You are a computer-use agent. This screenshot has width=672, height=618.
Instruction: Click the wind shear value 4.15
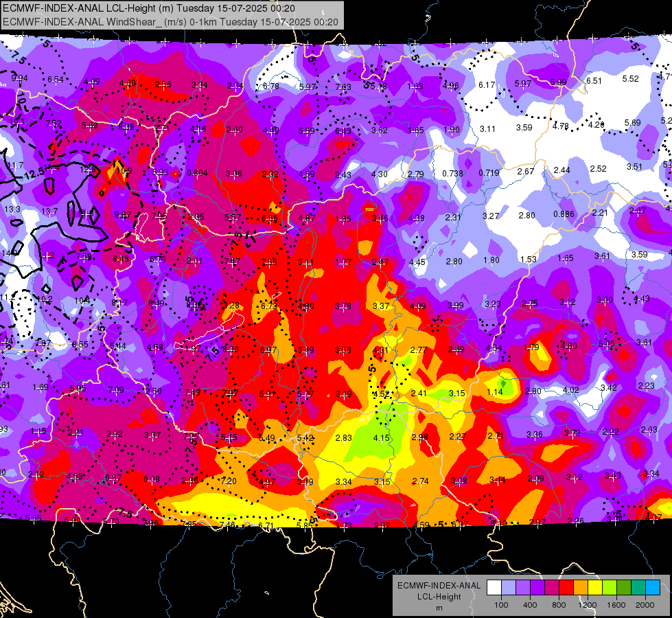click(382, 437)
